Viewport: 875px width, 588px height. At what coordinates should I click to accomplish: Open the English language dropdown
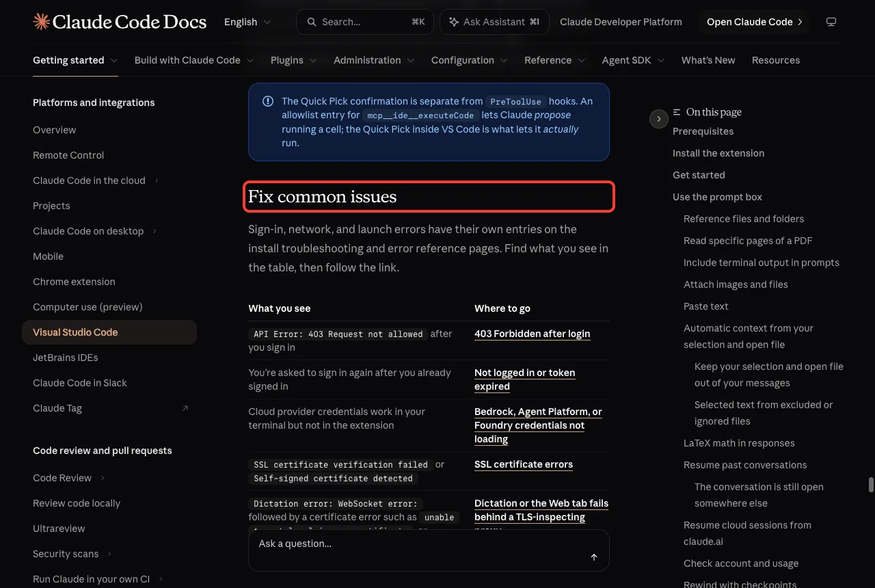pyautogui.click(x=247, y=22)
